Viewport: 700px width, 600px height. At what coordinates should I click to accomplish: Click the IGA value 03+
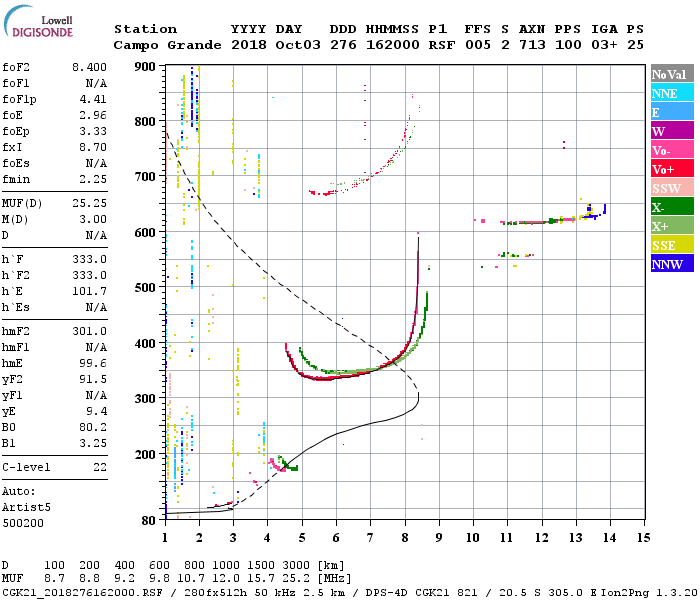pos(604,45)
